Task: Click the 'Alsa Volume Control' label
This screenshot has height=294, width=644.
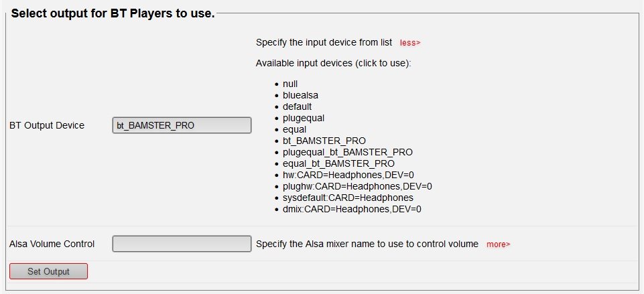Action: (52, 244)
